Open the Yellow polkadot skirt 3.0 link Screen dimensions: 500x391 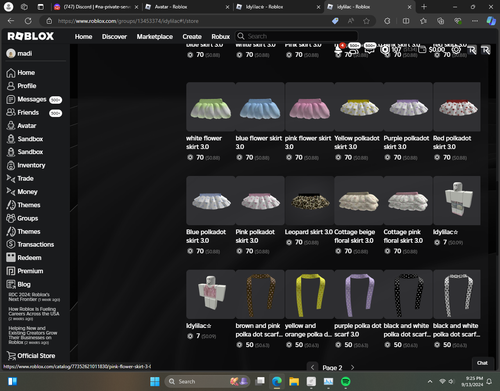(357, 142)
